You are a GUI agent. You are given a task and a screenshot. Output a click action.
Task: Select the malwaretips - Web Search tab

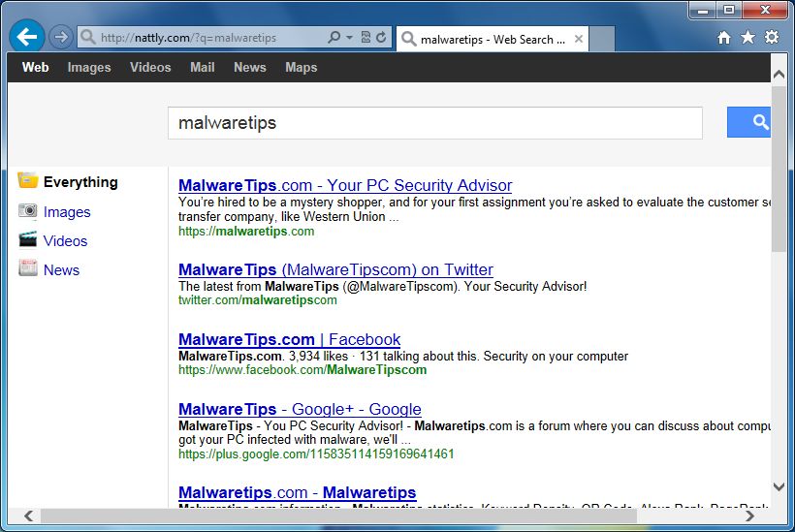492,40
